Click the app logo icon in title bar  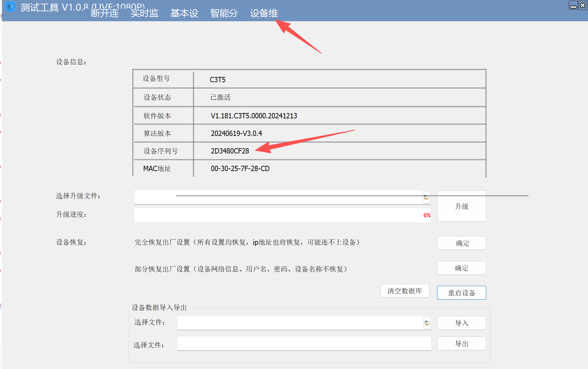coord(11,7)
